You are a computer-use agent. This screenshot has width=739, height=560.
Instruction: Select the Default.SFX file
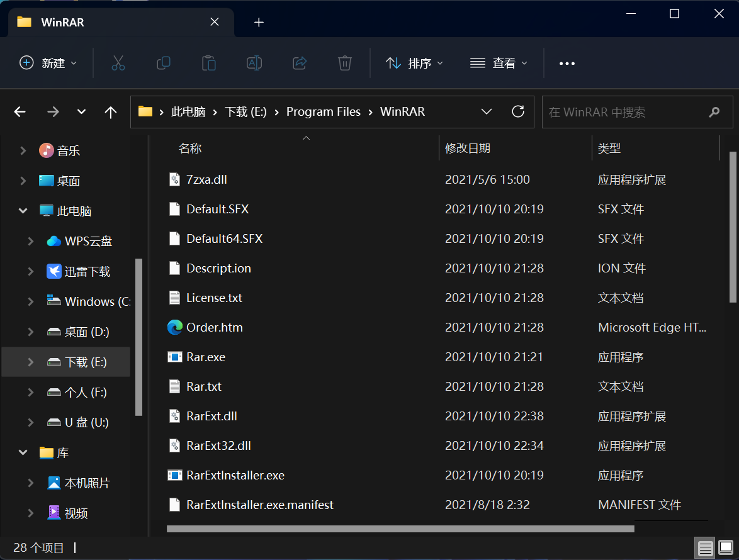(x=217, y=209)
